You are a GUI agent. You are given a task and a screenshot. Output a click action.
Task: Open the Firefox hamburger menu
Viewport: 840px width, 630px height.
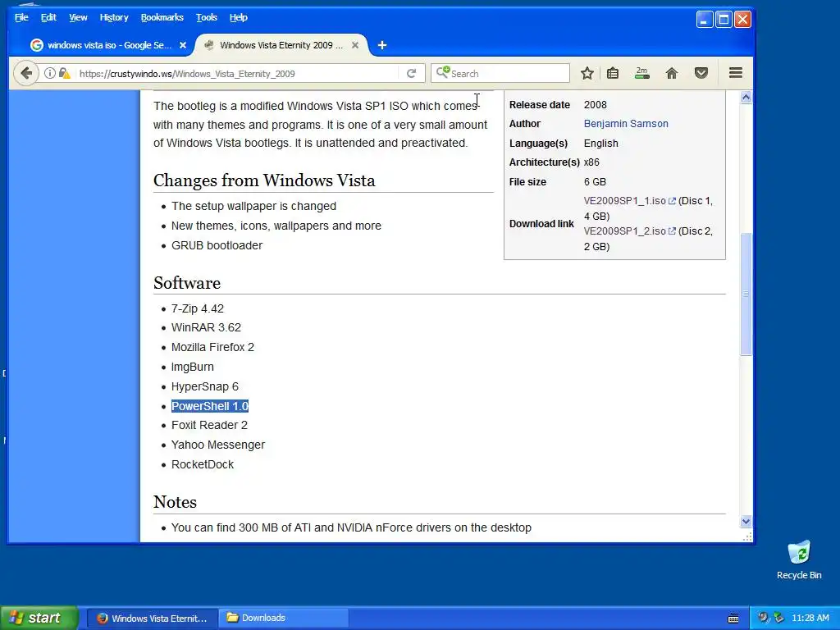tap(736, 73)
